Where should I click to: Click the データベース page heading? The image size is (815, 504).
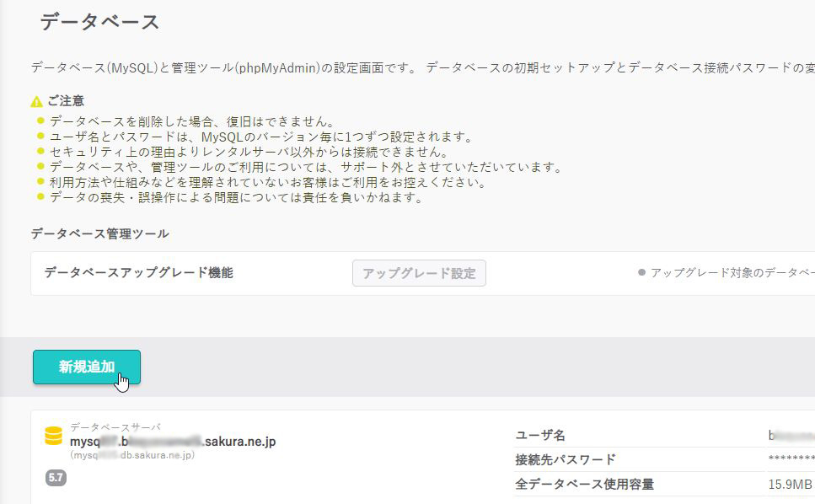coord(99,23)
